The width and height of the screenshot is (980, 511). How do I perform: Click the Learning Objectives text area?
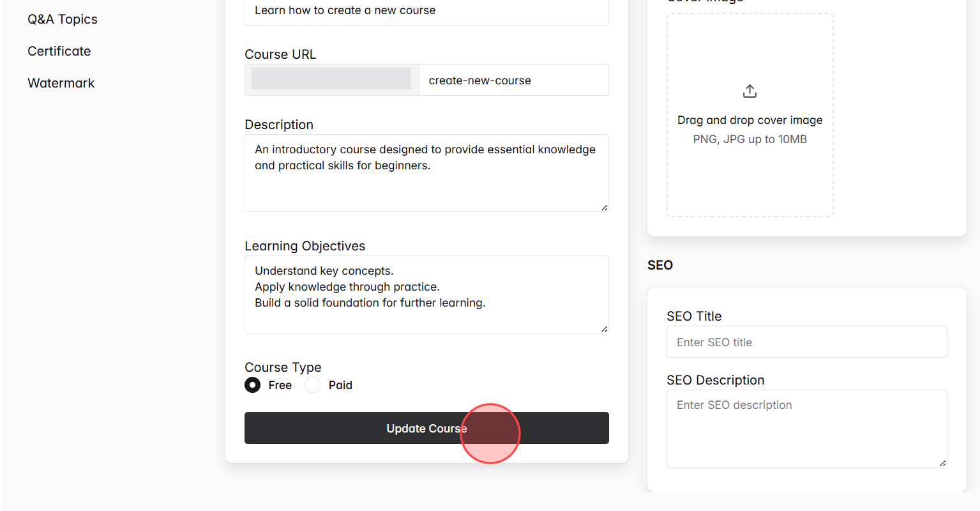pyautogui.click(x=426, y=294)
